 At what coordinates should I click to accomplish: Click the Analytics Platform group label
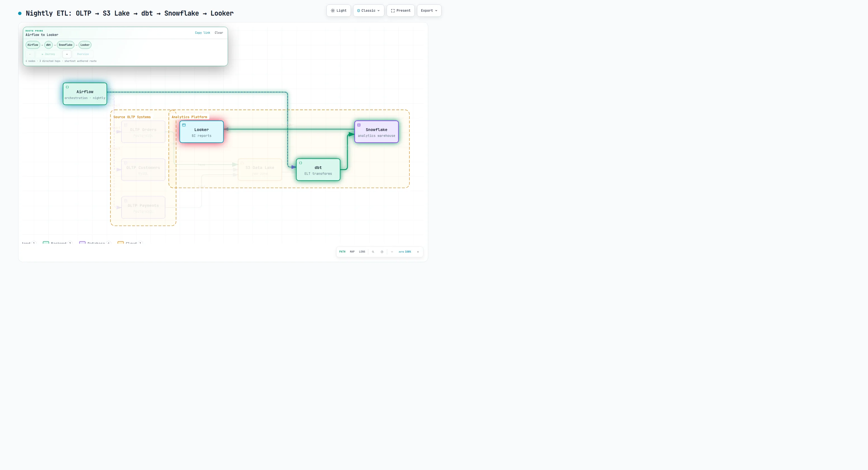(x=189, y=117)
